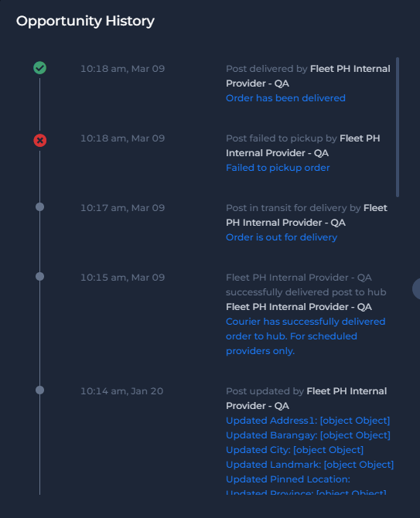Viewport: 420px width, 518px height.
Task: Click the history panel vertical scrollbar thumb
Action: (398, 128)
